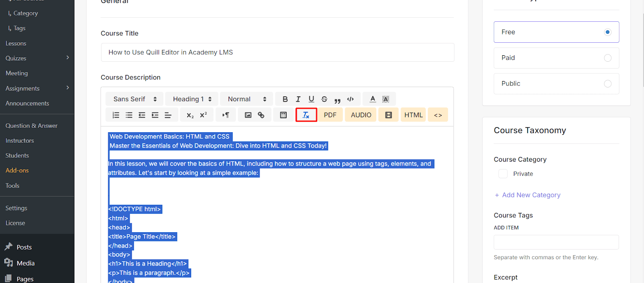Open the Normal size dropdown
This screenshot has width=644, height=283.
pos(247,99)
